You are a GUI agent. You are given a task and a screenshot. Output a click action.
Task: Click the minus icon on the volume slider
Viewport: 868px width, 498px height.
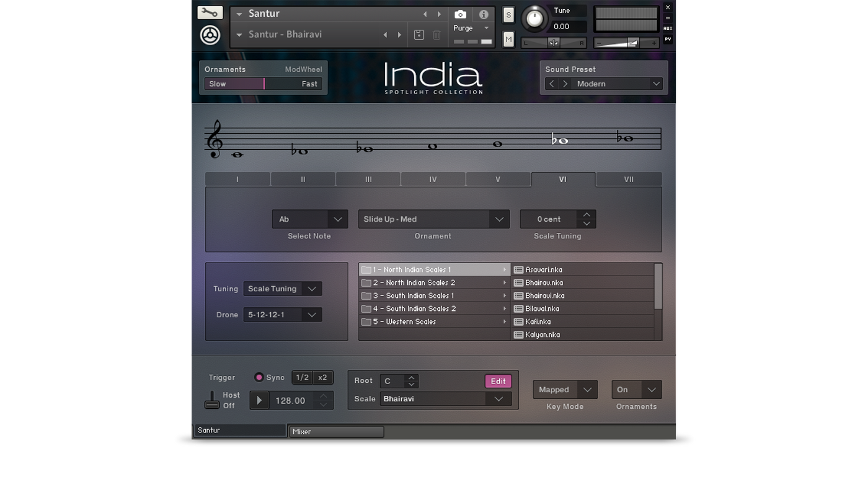pyautogui.click(x=599, y=43)
